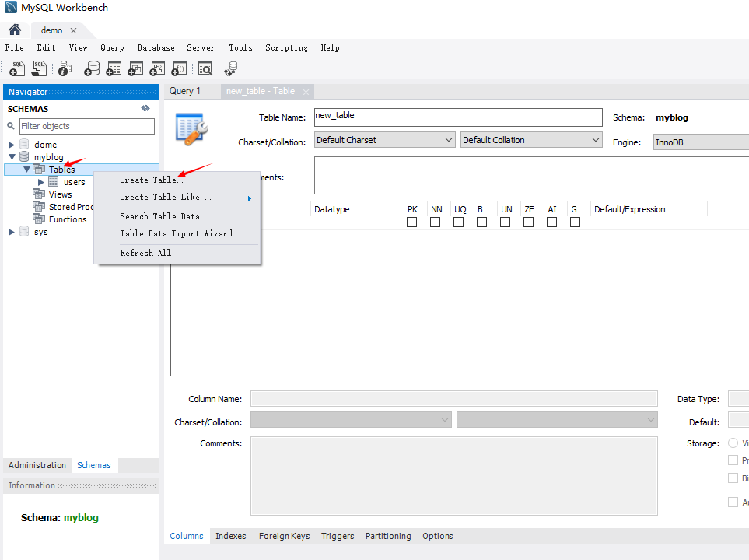Click the users table icon

tap(54, 181)
